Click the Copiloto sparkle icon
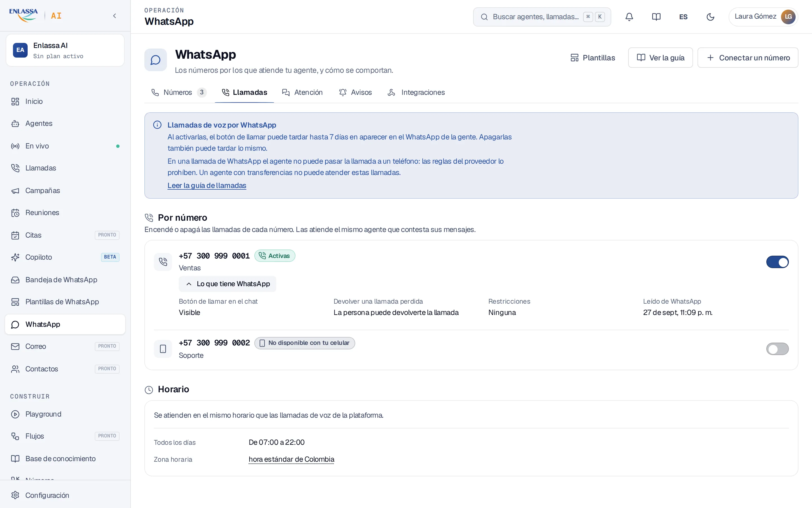 click(15, 257)
